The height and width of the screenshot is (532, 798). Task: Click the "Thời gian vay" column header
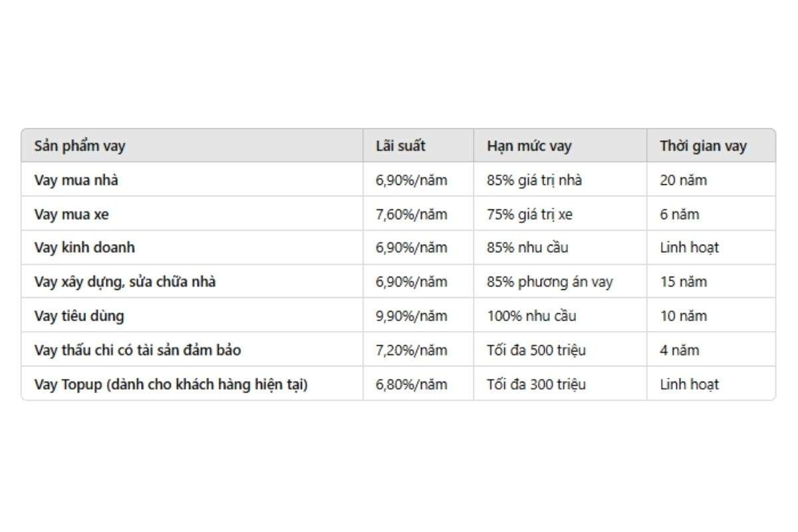tap(703, 146)
